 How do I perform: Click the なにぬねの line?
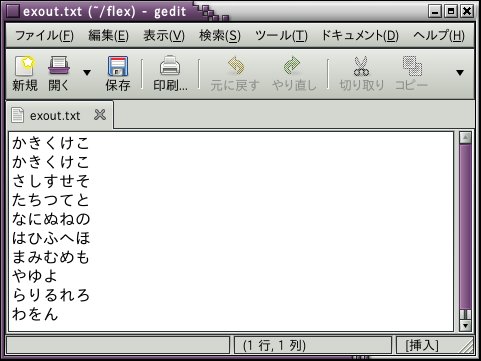pyautogui.click(x=51, y=219)
